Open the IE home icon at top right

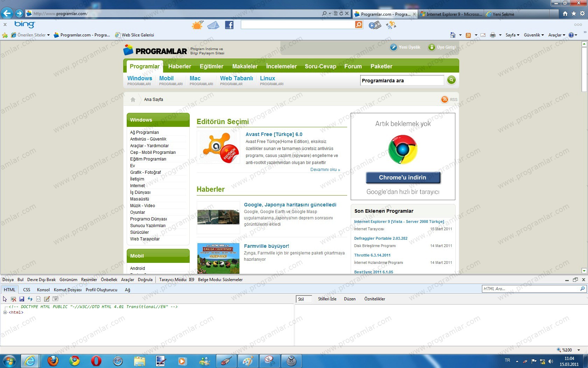(x=565, y=14)
